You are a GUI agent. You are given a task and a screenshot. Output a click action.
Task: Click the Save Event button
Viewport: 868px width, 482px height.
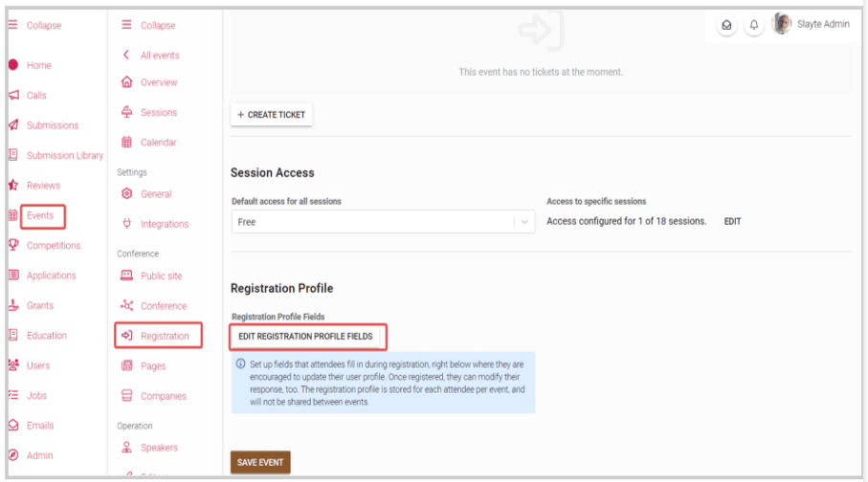click(x=260, y=462)
